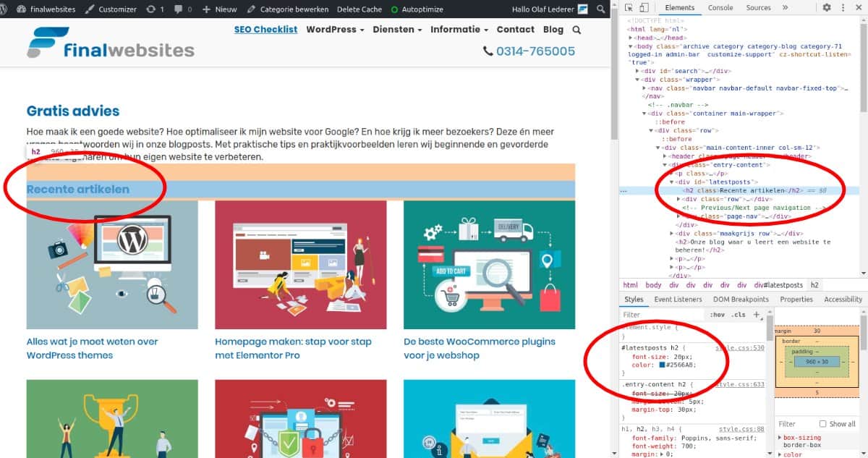Switch to the Event Listeners tab

tap(678, 299)
